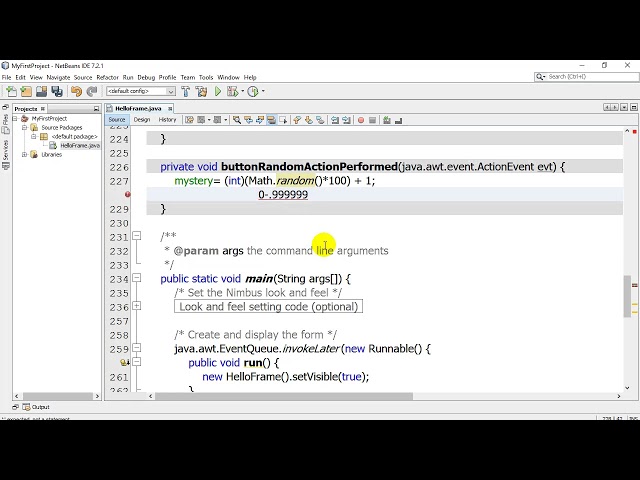Click the New File toolbar icon
This screenshot has width=640, height=480.
[11, 91]
